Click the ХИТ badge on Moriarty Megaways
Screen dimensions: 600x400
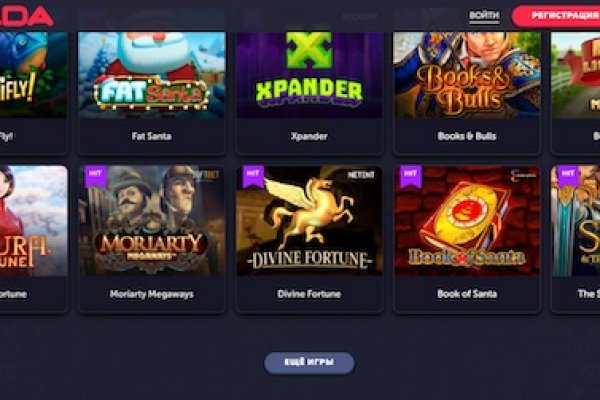click(x=95, y=176)
